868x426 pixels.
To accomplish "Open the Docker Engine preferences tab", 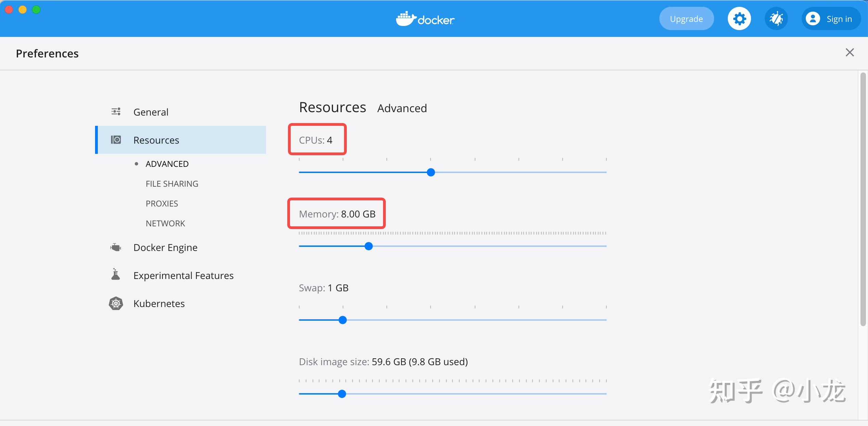I will 165,247.
